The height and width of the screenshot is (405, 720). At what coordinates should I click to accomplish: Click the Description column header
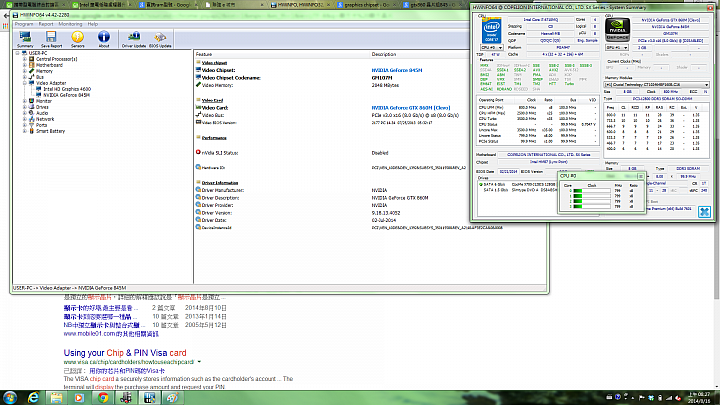coord(384,54)
